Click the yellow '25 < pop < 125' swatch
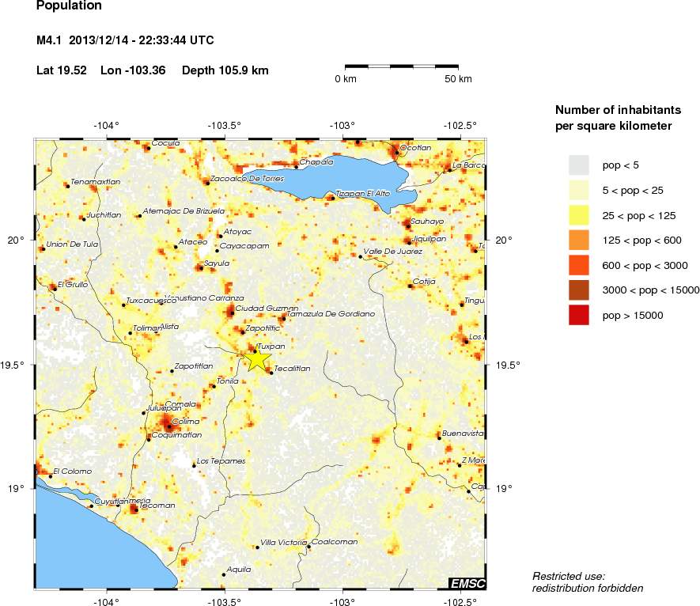The height and width of the screenshot is (606, 700). click(579, 214)
